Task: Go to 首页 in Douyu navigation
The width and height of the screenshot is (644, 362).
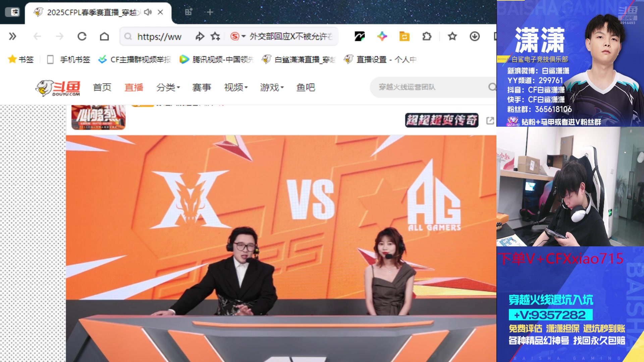Action: tap(102, 87)
